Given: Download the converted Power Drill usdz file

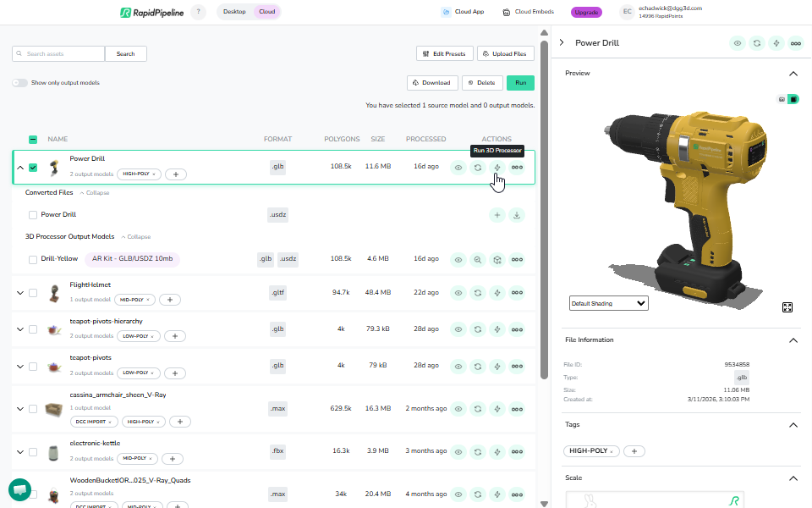Looking at the screenshot, I should coord(517,215).
